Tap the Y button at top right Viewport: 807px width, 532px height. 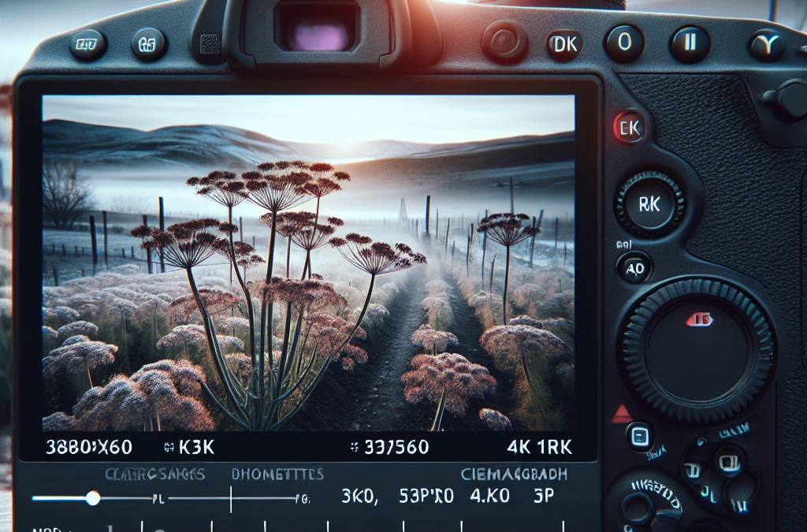766,47
